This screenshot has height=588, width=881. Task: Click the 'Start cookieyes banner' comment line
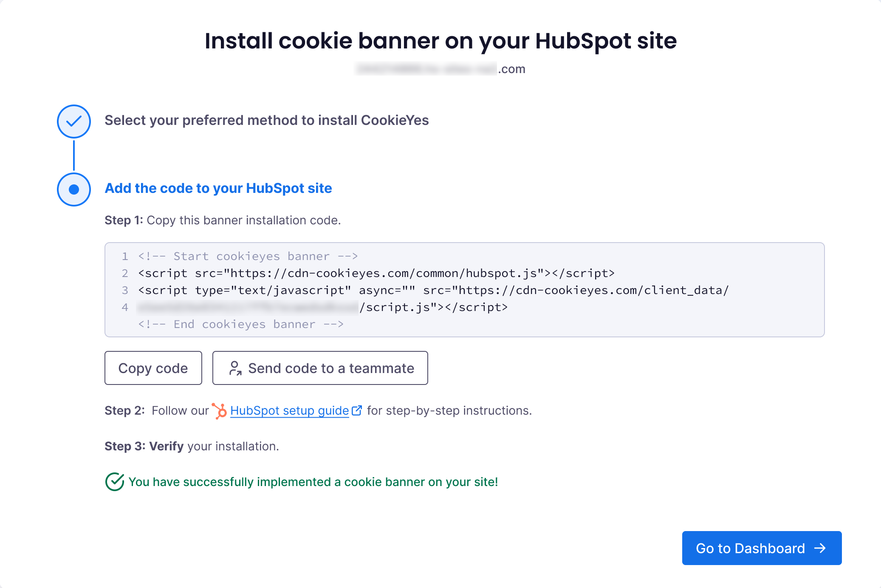click(x=248, y=256)
